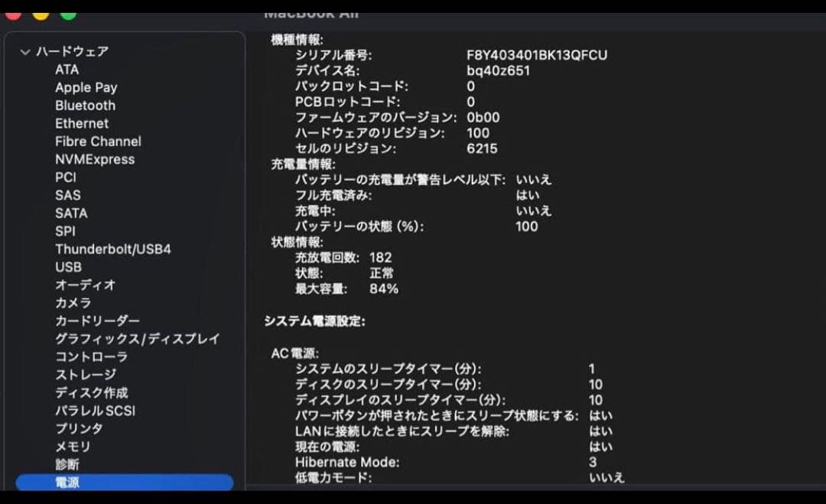
Task: Select the highlighted 電源 (Power) entry
Action: coord(67,482)
